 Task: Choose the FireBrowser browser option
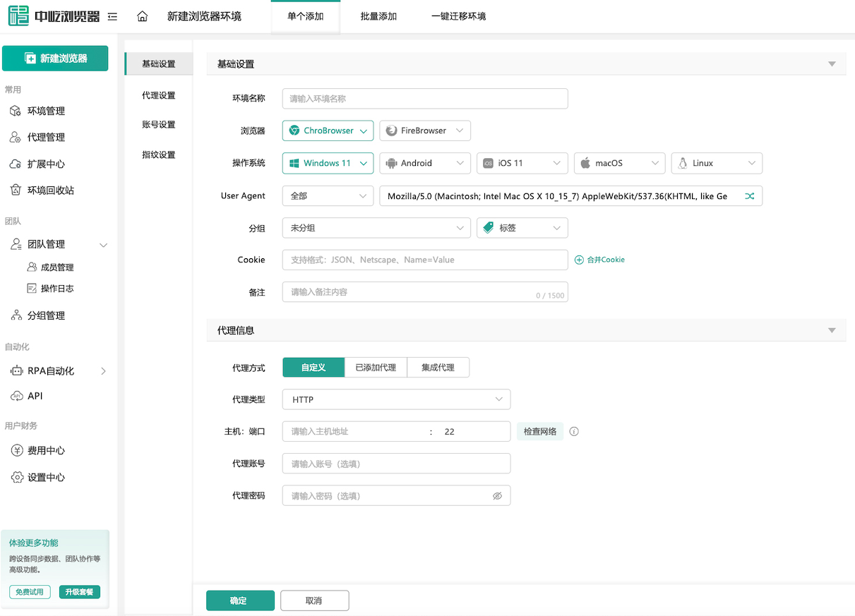pyautogui.click(x=425, y=131)
